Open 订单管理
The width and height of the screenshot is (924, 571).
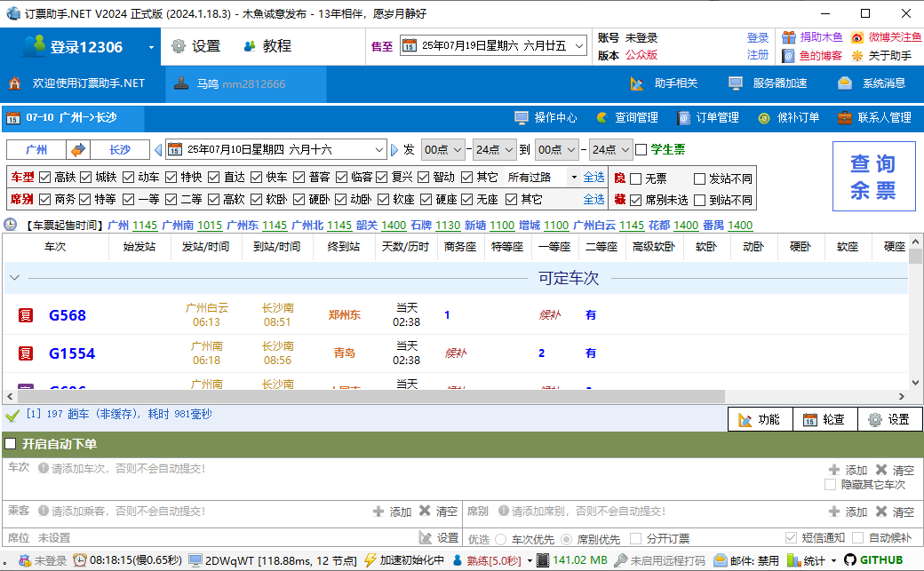[x=708, y=118]
